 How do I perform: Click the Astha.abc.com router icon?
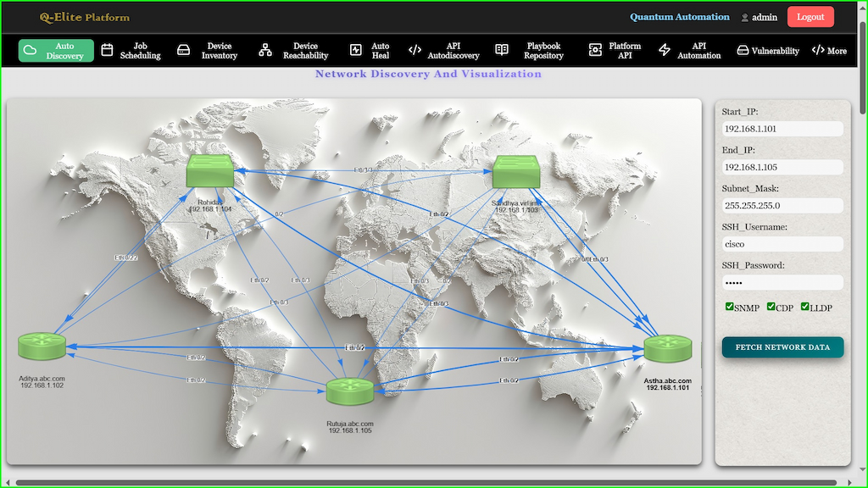(x=667, y=348)
